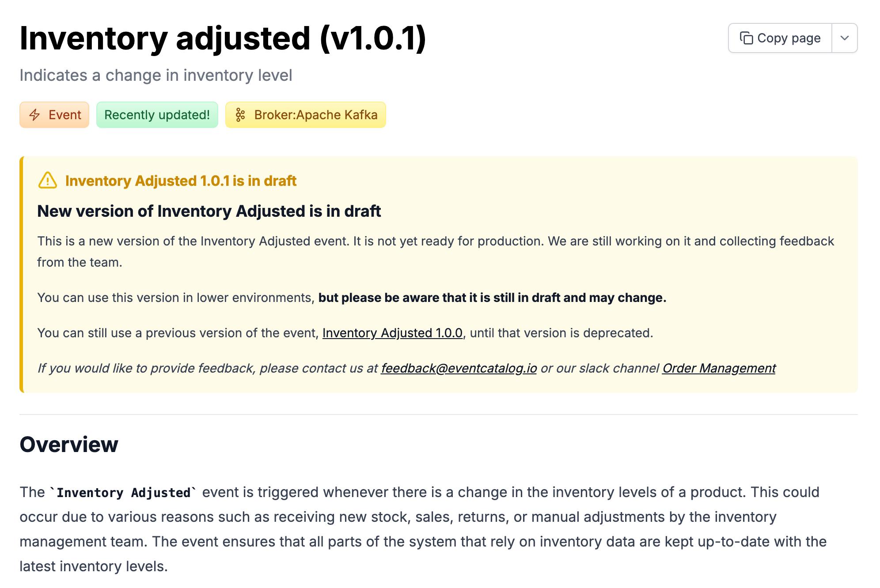The image size is (880, 588).
Task: Click the Apache Kafka broker icon
Action: [x=240, y=115]
